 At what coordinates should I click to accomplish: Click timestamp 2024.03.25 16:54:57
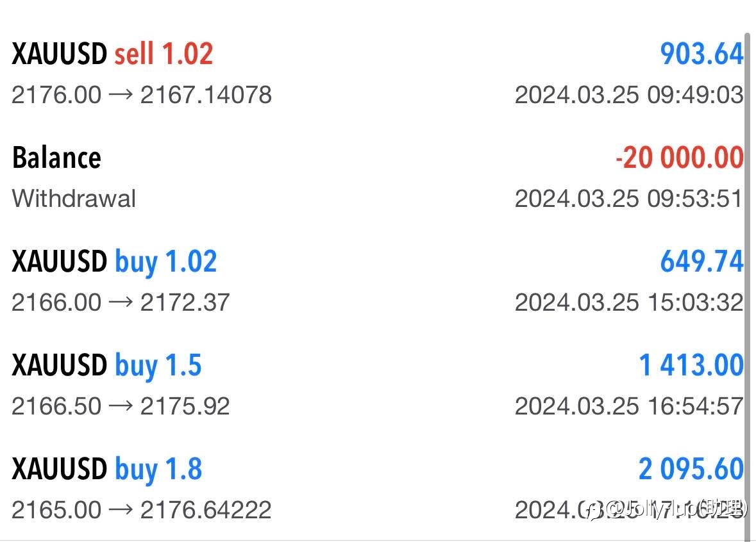628,406
